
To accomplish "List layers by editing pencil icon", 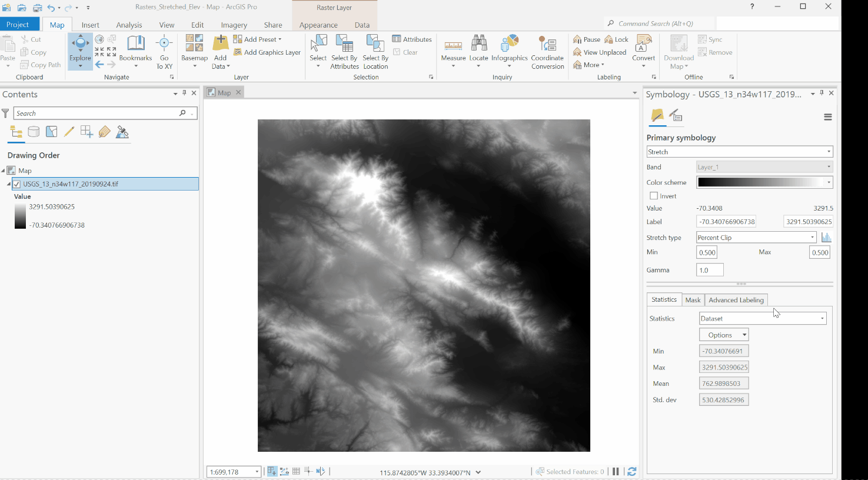I will click(69, 132).
